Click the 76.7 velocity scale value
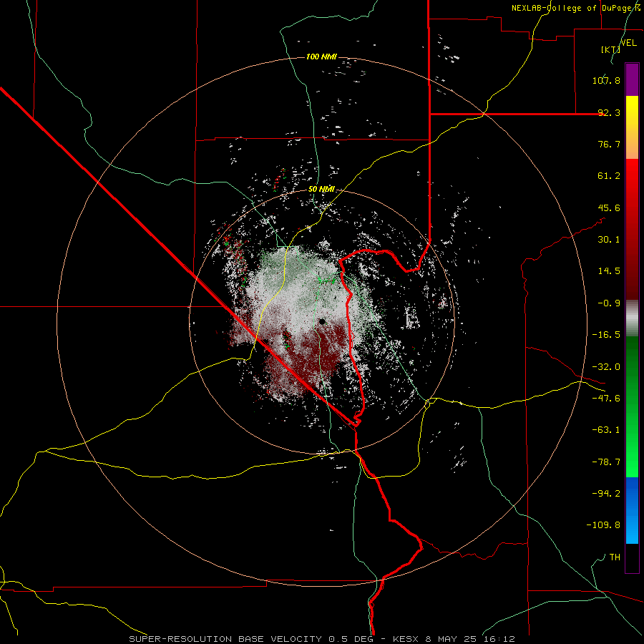The width and height of the screenshot is (644, 644). pyautogui.click(x=609, y=144)
